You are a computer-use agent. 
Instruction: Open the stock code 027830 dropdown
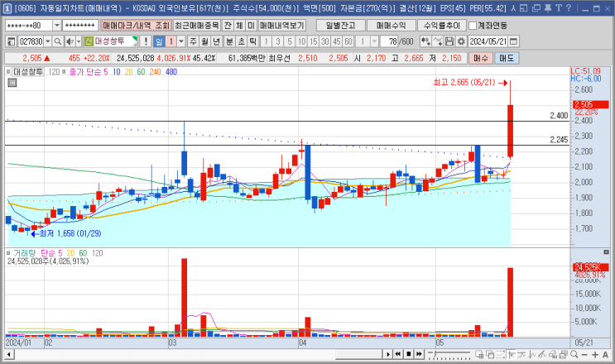48,41
